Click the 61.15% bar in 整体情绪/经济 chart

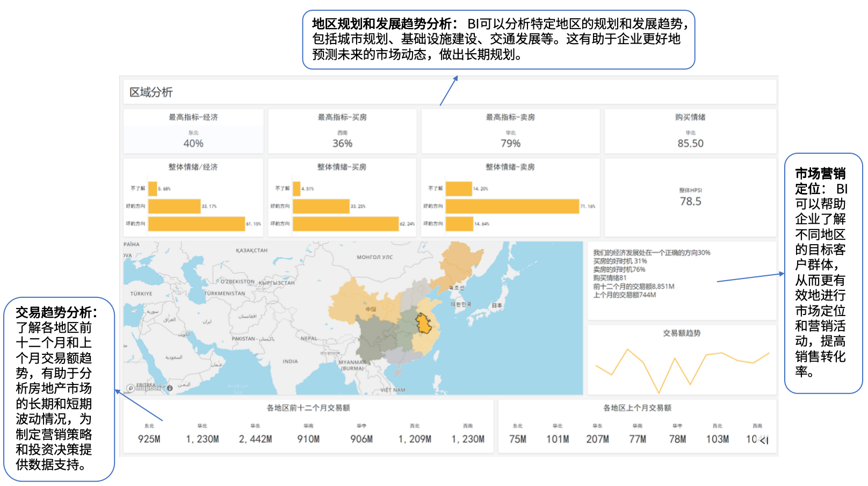(196, 224)
